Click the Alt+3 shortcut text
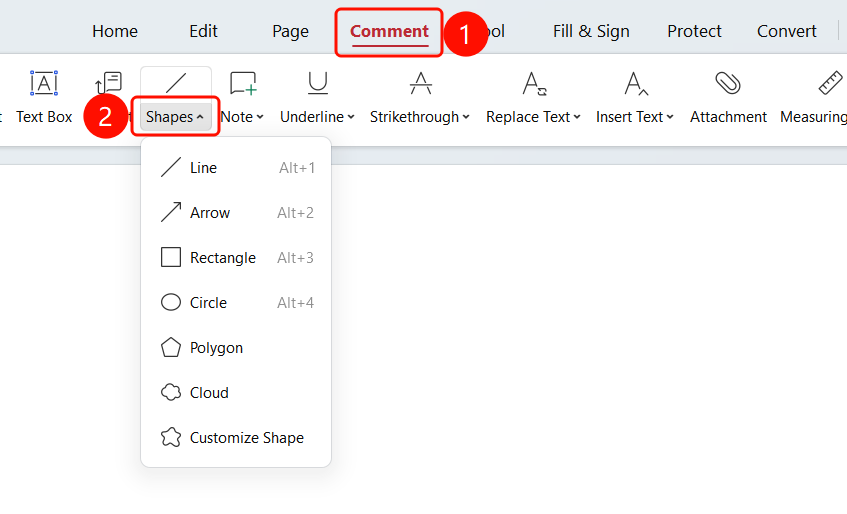Image resolution: width=847 pixels, height=514 pixels. tap(295, 258)
